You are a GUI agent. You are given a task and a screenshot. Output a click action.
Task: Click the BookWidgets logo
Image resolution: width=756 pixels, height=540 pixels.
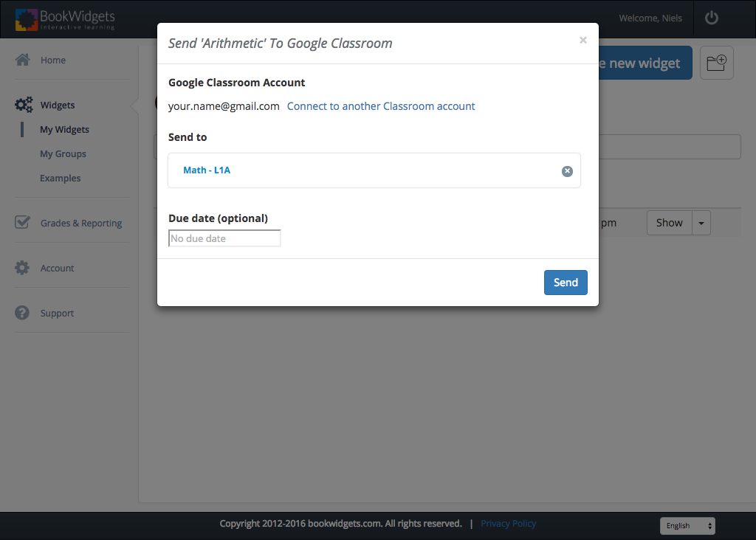(x=65, y=19)
